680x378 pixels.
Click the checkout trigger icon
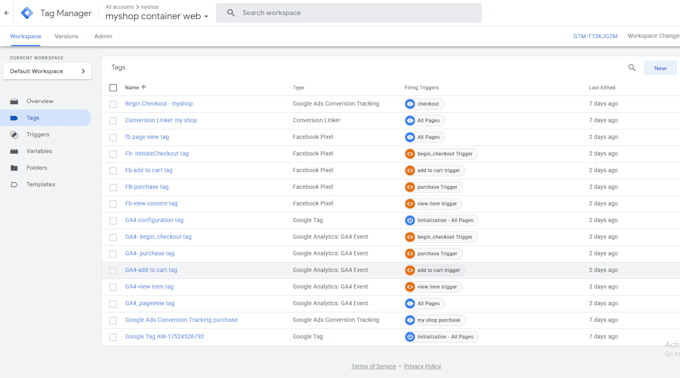tap(410, 104)
